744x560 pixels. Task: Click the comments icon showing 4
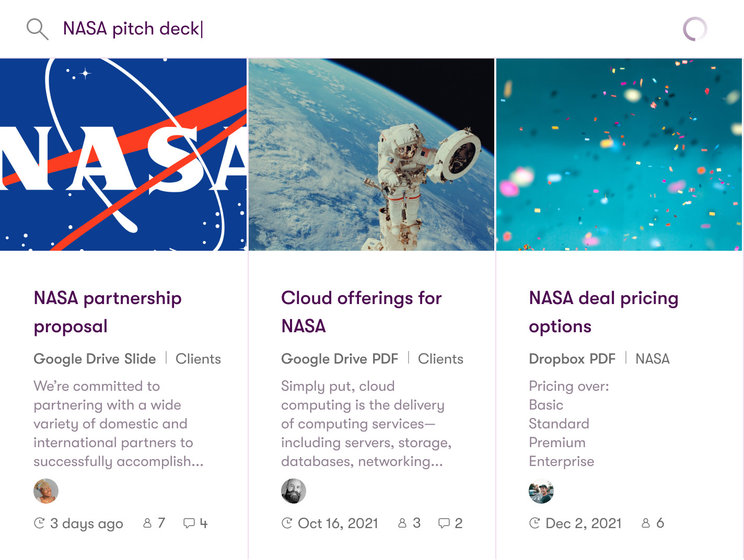189,523
